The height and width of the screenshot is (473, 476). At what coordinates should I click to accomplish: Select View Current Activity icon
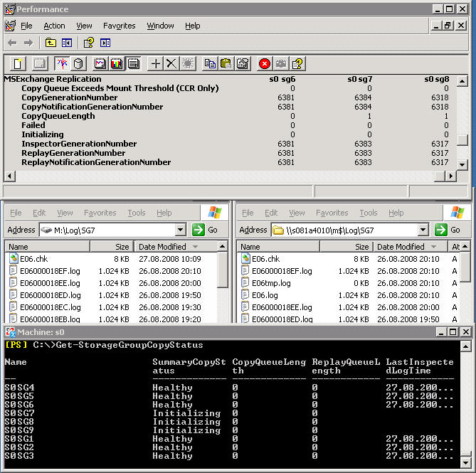pos(62,64)
